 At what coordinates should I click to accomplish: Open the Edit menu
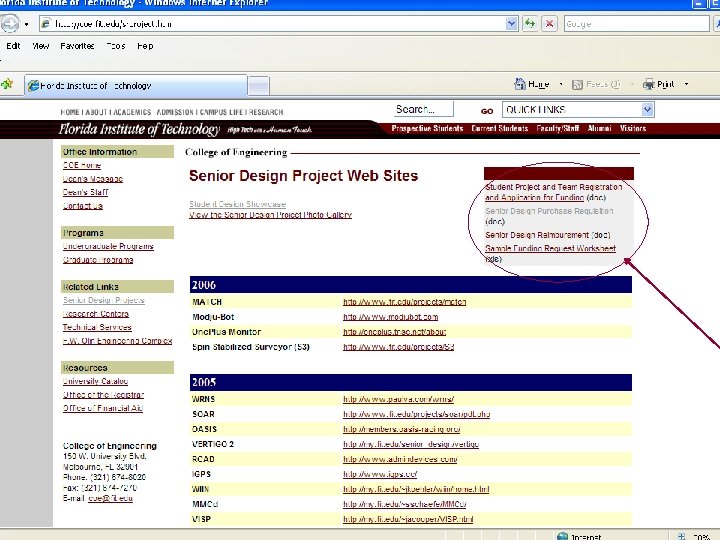13,46
